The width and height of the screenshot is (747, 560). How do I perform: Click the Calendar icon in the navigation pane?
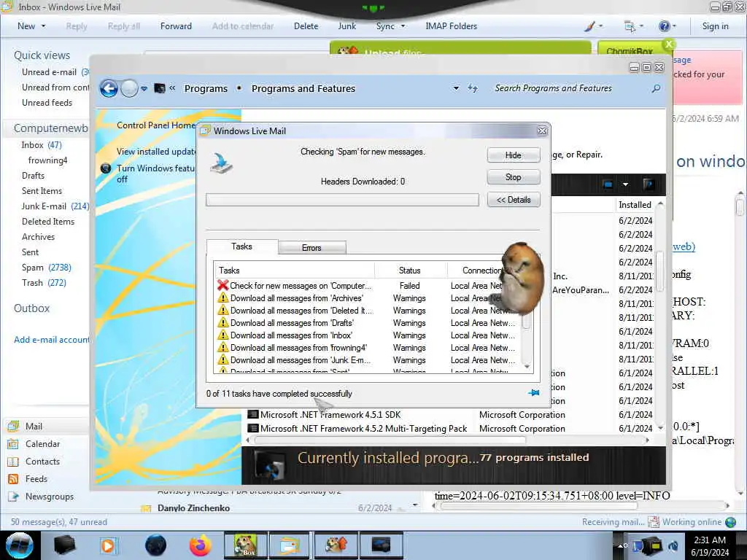click(x=13, y=444)
